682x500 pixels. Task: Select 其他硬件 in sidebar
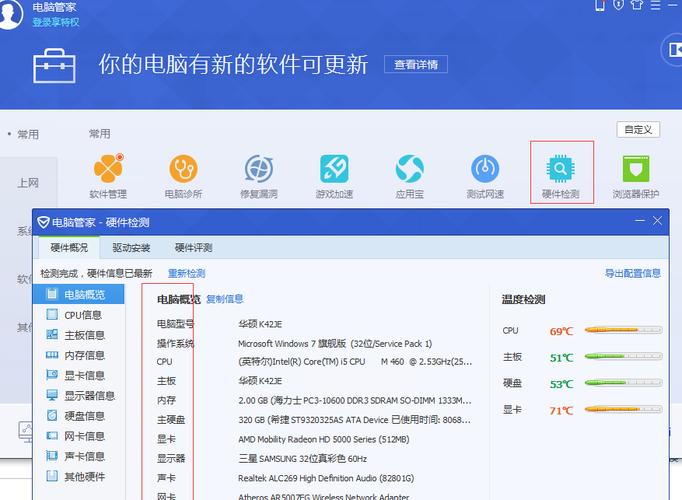79,477
